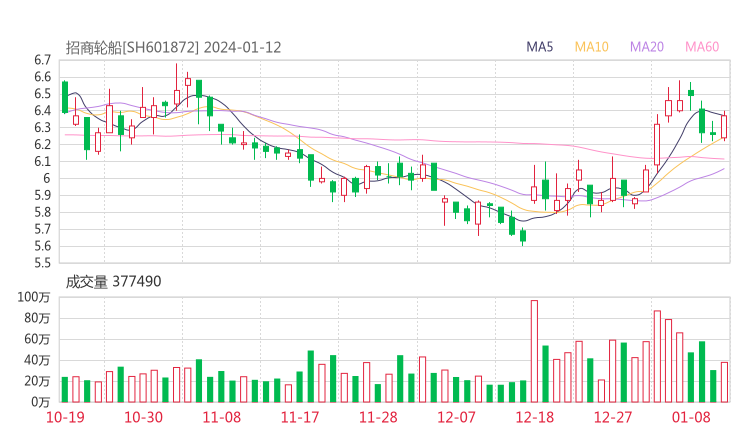Click the first green candlestick at 10-19
This screenshot has height=440, width=740.
click(65, 97)
